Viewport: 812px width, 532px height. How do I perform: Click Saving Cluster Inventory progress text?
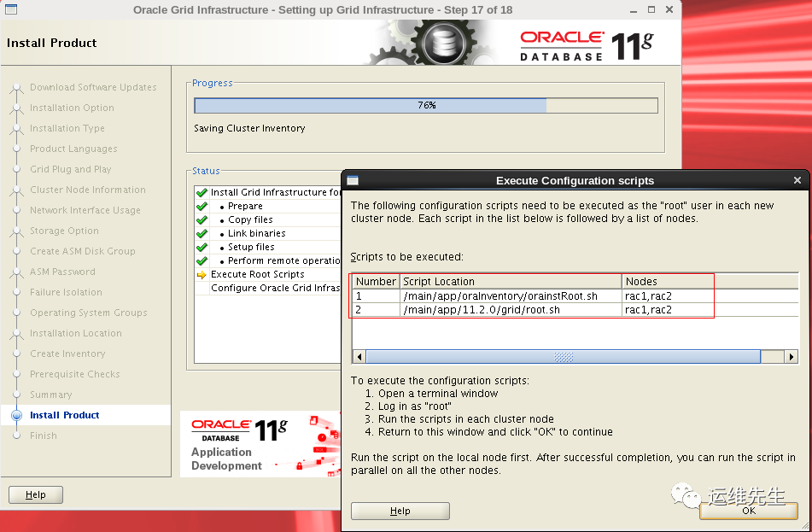(249, 128)
